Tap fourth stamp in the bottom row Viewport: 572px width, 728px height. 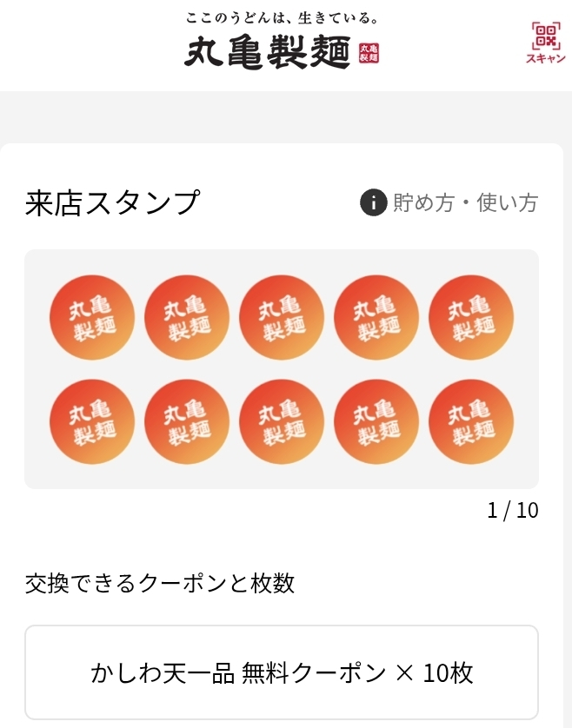(x=376, y=422)
